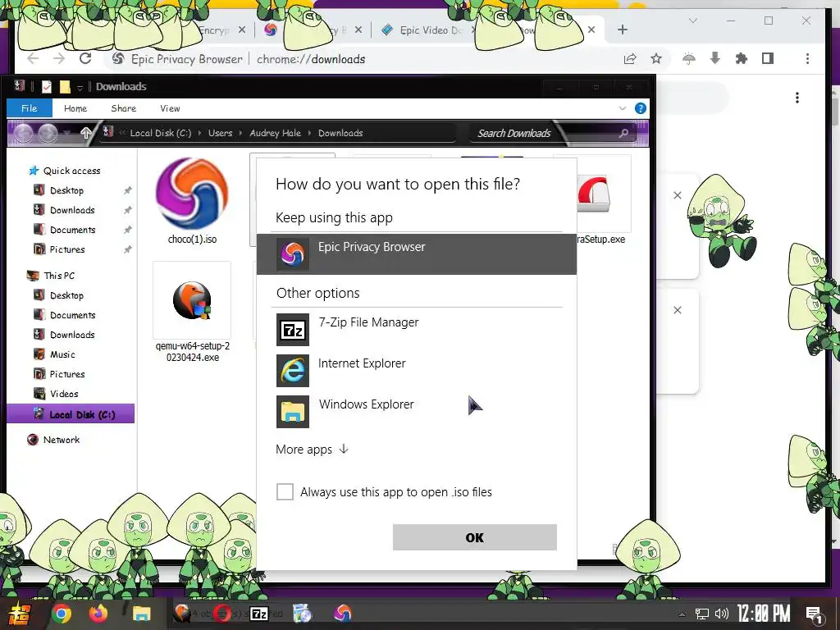
Task: Click the Explorer back navigation orb
Action: [24, 133]
